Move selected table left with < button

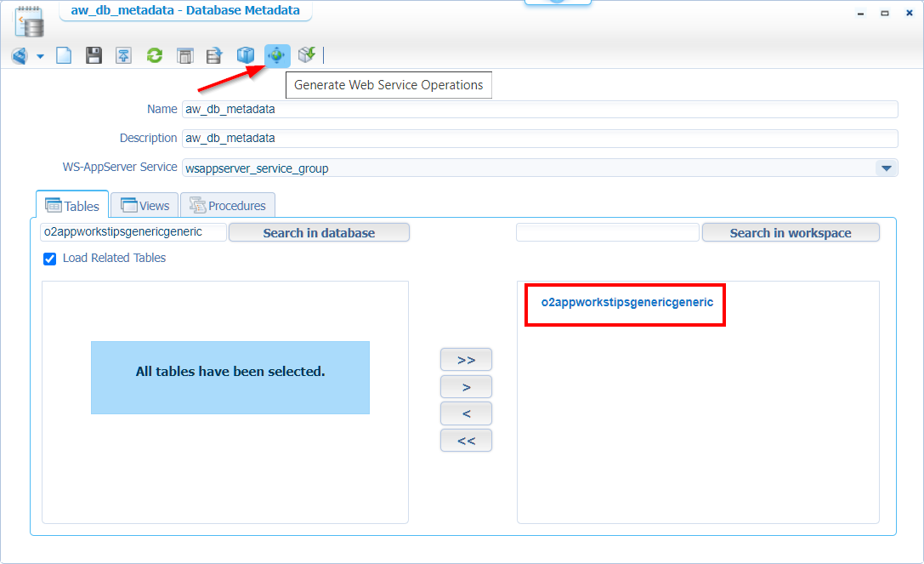coord(466,413)
